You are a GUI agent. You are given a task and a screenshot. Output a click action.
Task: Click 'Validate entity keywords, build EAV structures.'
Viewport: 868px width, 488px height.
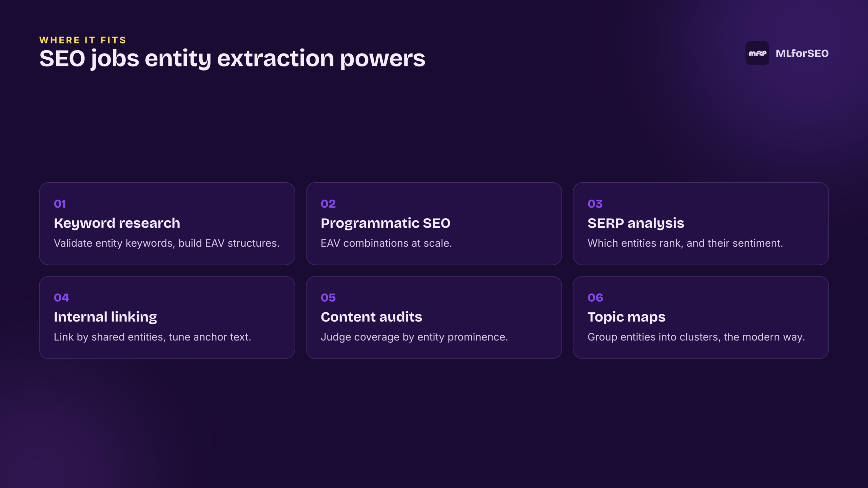pyautogui.click(x=166, y=243)
